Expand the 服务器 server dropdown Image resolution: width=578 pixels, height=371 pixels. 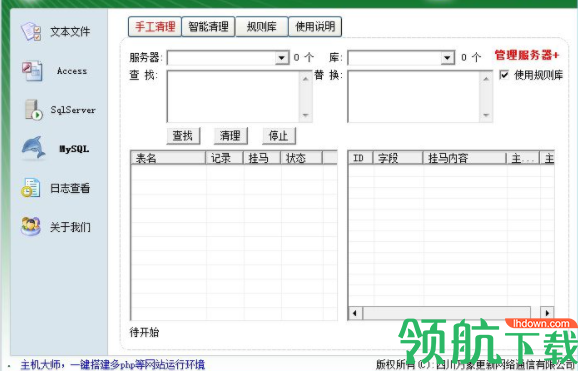point(282,58)
